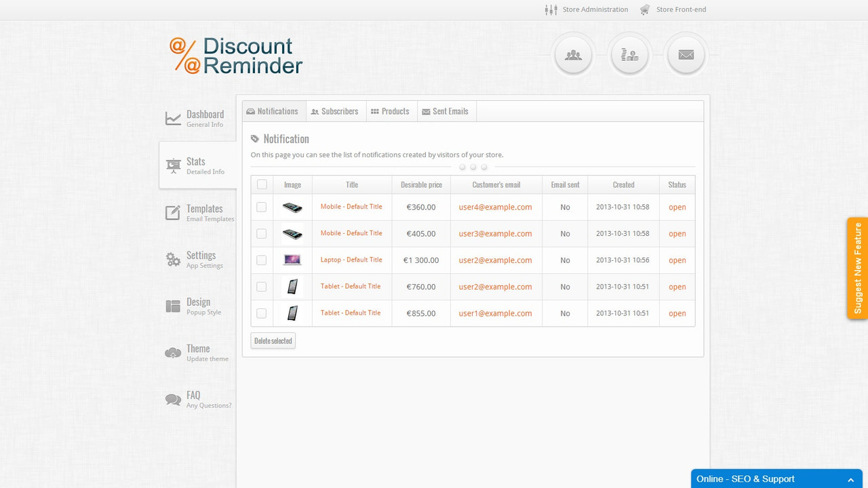The width and height of the screenshot is (868, 488).
Task: Expand the Suggest New Feature panel
Action: [857, 268]
